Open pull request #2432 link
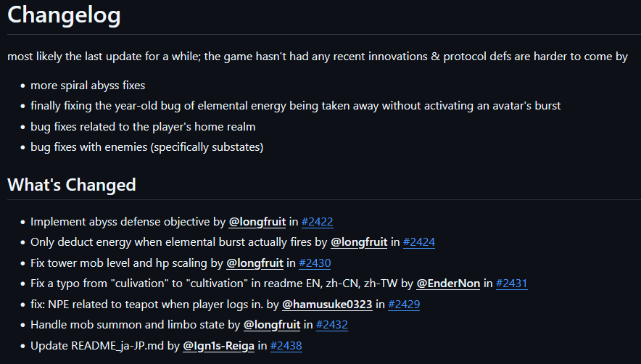641x364 pixels. click(332, 325)
